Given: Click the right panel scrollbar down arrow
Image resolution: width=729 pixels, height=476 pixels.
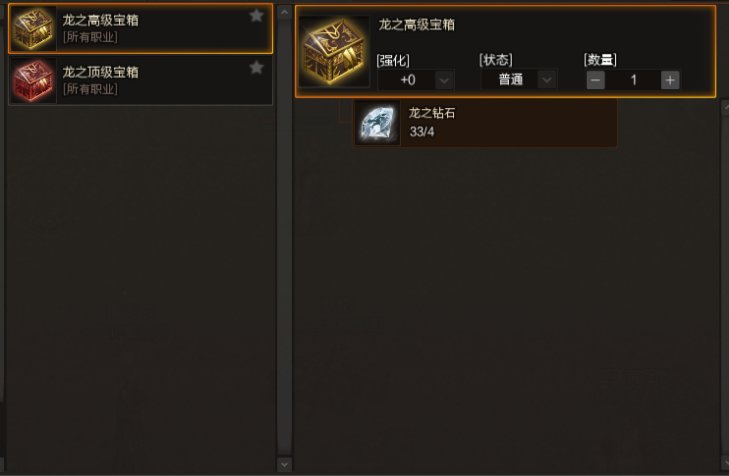Looking at the screenshot, I should (725, 463).
